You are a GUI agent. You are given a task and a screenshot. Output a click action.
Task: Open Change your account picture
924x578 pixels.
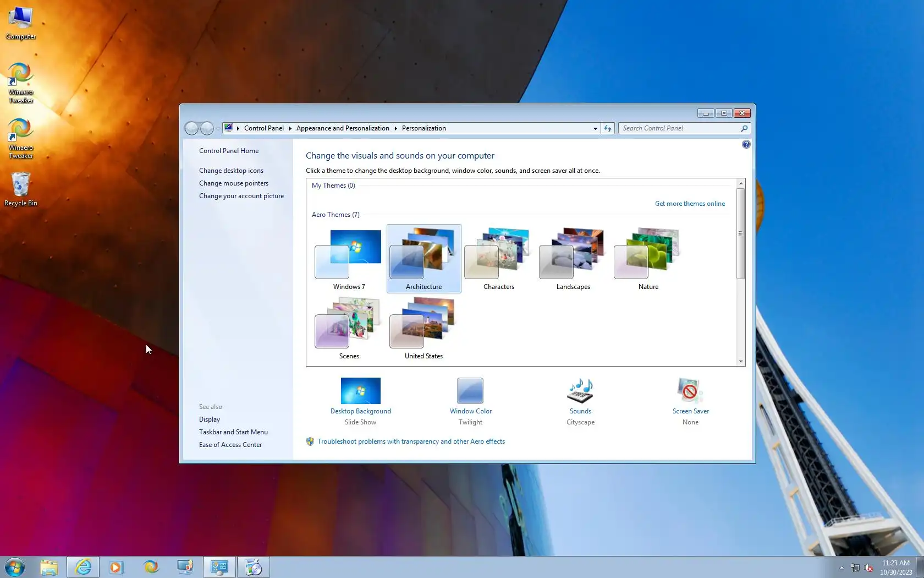(x=241, y=196)
